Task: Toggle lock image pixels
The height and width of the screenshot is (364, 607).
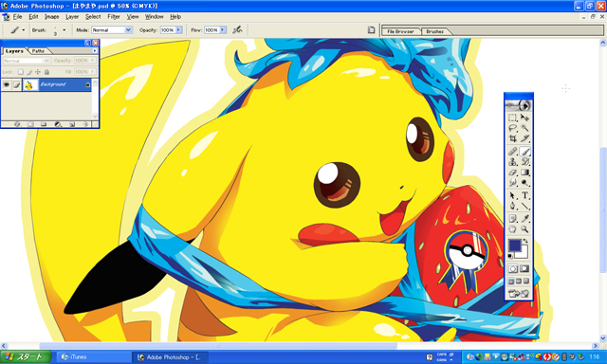Action: (29, 72)
